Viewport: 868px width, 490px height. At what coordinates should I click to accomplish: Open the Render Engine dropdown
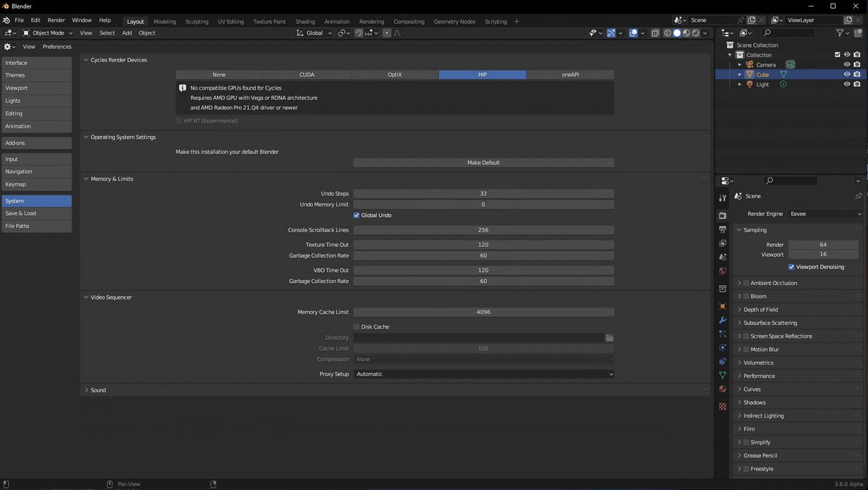point(825,214)
